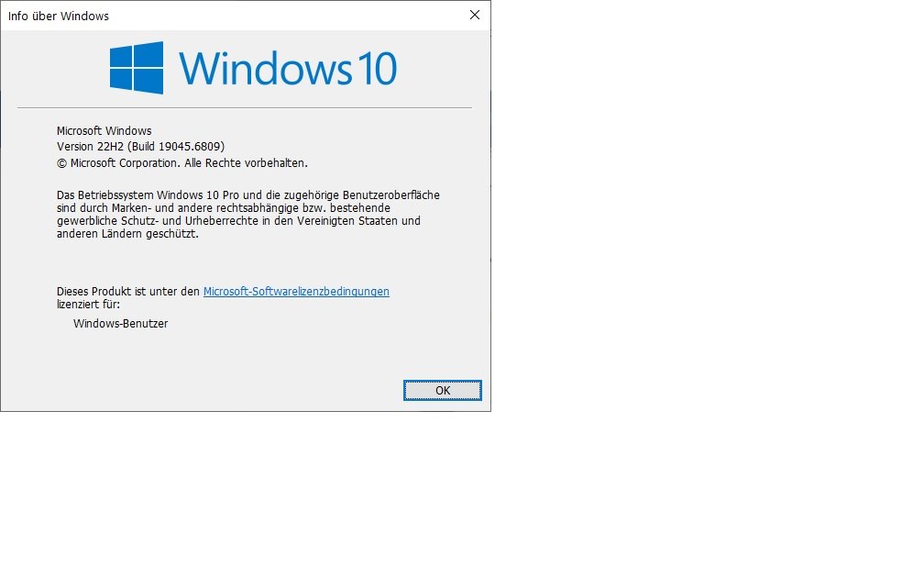924x578 pixels.
Task: Click the 'lizenziert für:' text
Action: coord(88,305)
